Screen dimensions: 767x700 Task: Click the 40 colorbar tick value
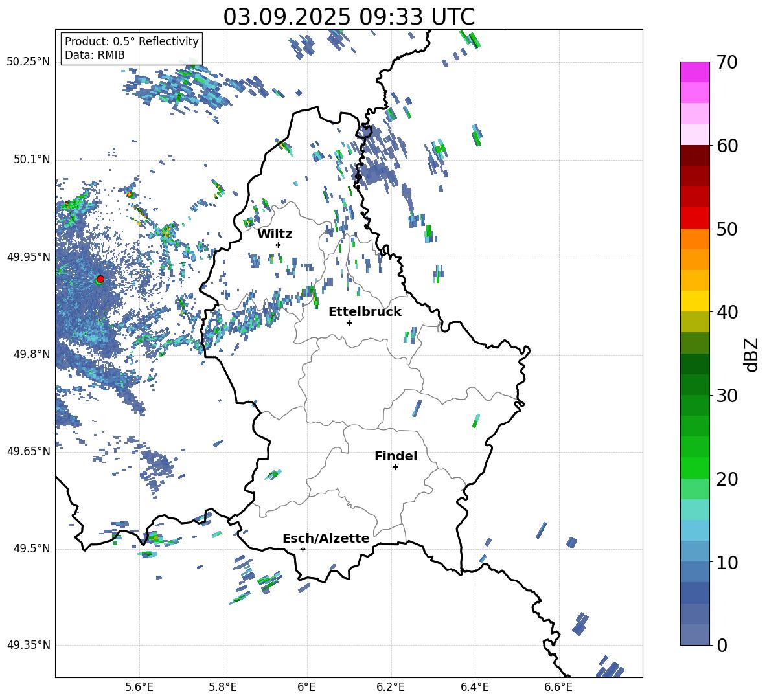coord(727,312)
